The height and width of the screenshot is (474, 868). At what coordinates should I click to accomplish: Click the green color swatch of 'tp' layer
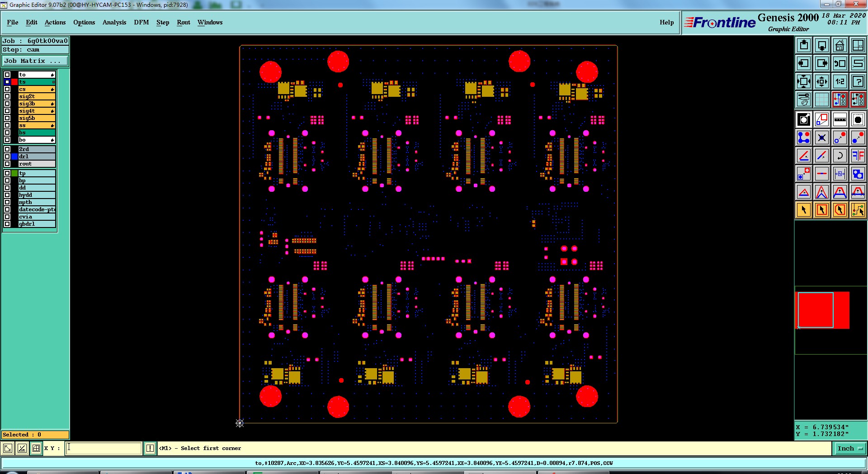[x=14, y=173]
